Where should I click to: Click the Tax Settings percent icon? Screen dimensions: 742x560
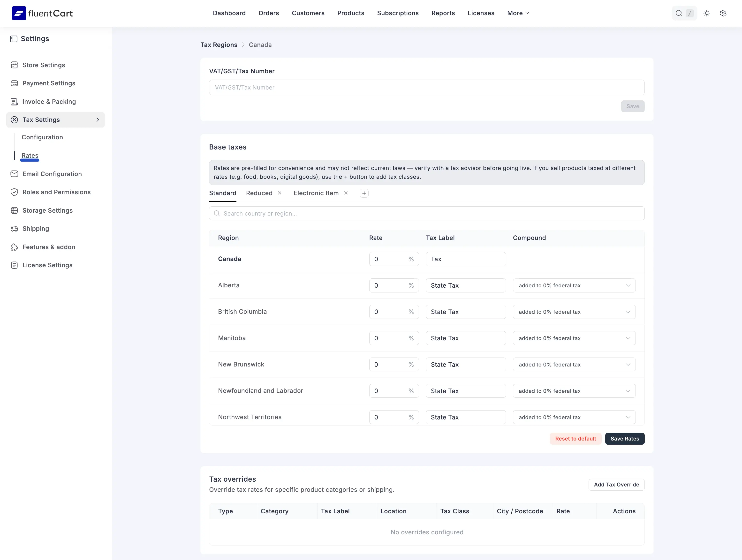pos(14,120)
